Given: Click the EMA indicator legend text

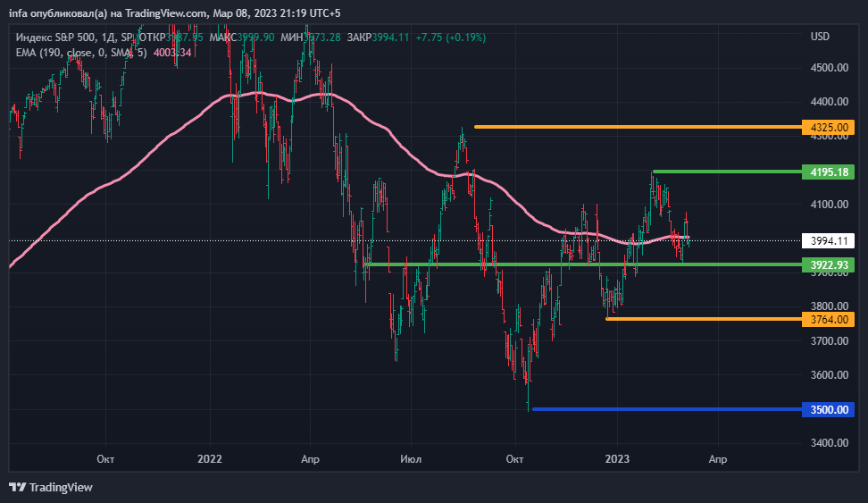Looking at the screenshot, I should click(81, 53).
